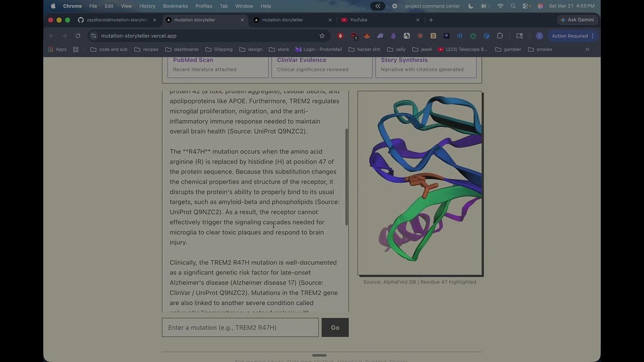Screen dimensions: 644x362
Task: Expand the design bookmark folder
Action: (251, 49)
